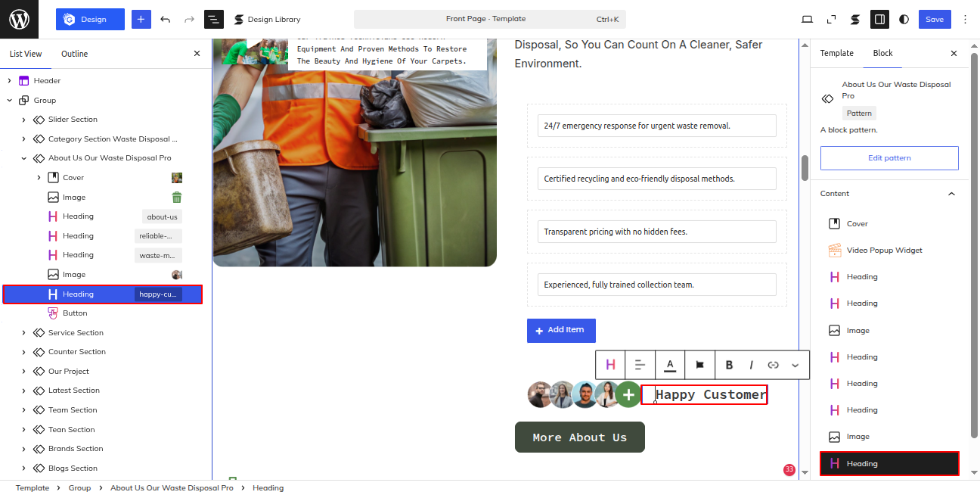Redo the last undone change
980x495 pixels.
(189, 19)
